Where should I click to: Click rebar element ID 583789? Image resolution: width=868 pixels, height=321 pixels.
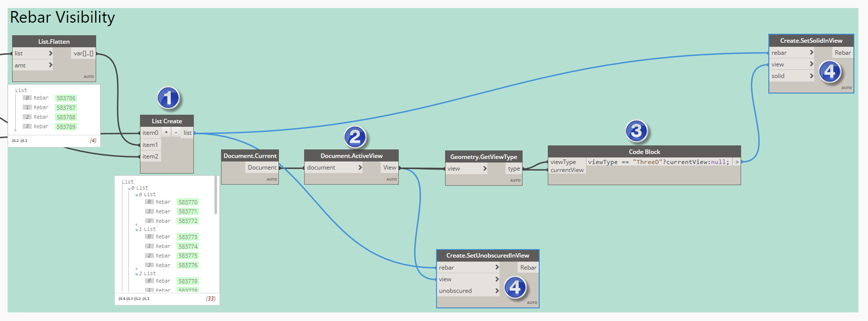(x=66, y=127)
